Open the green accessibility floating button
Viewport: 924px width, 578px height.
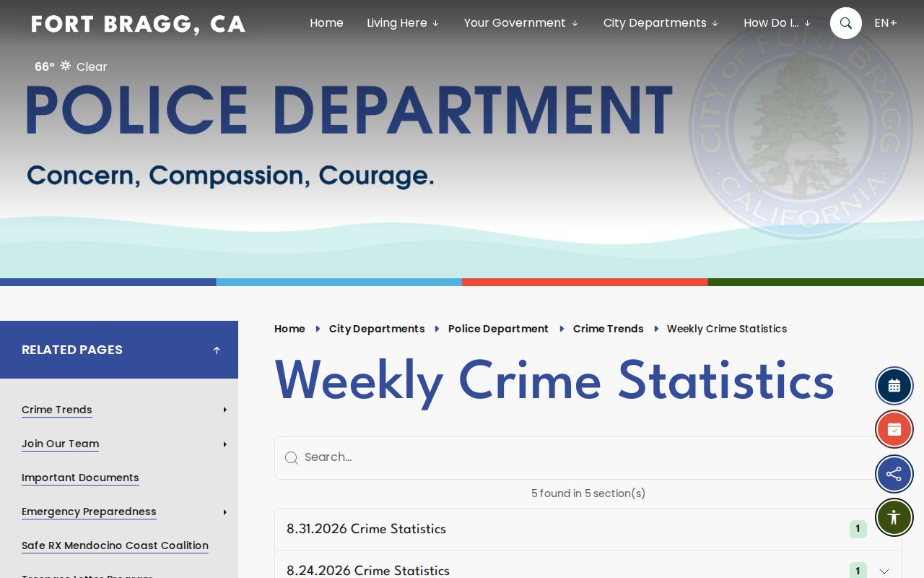tap(894, 517)
